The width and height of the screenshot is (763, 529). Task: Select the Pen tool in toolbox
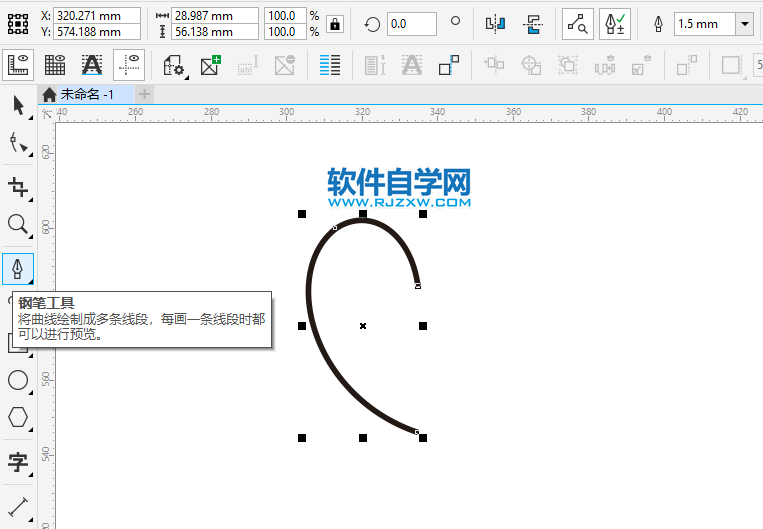pos(18,269)
